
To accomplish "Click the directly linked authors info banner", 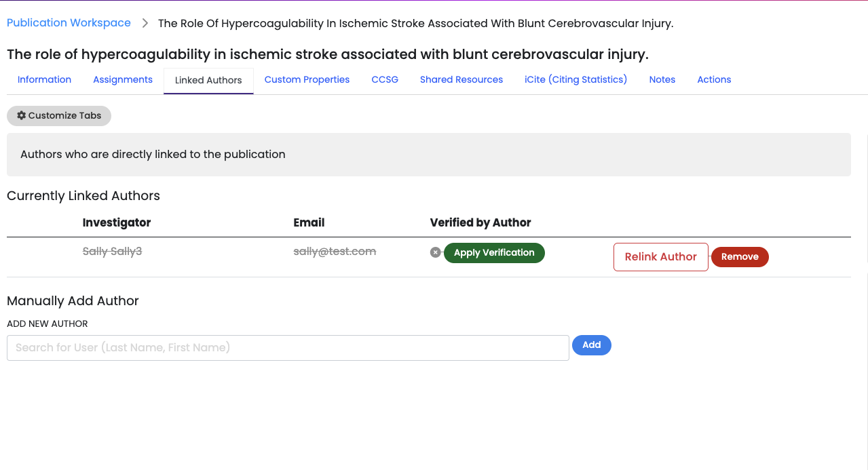I will coord(429,155).
